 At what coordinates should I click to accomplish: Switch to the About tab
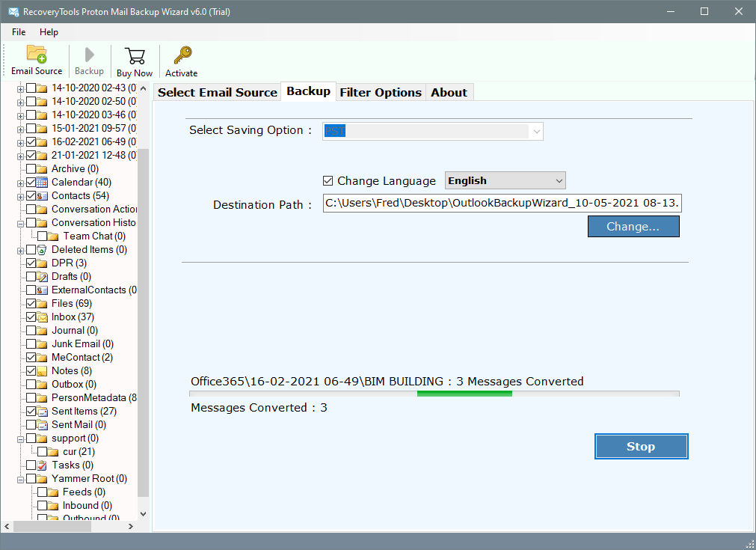click(x=449, y=92)
